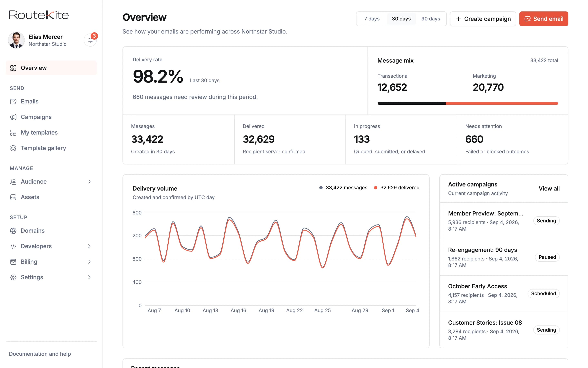588x368 pixels.
Task: Click the Scheduled status badge
Action: (x=543, y=294)
